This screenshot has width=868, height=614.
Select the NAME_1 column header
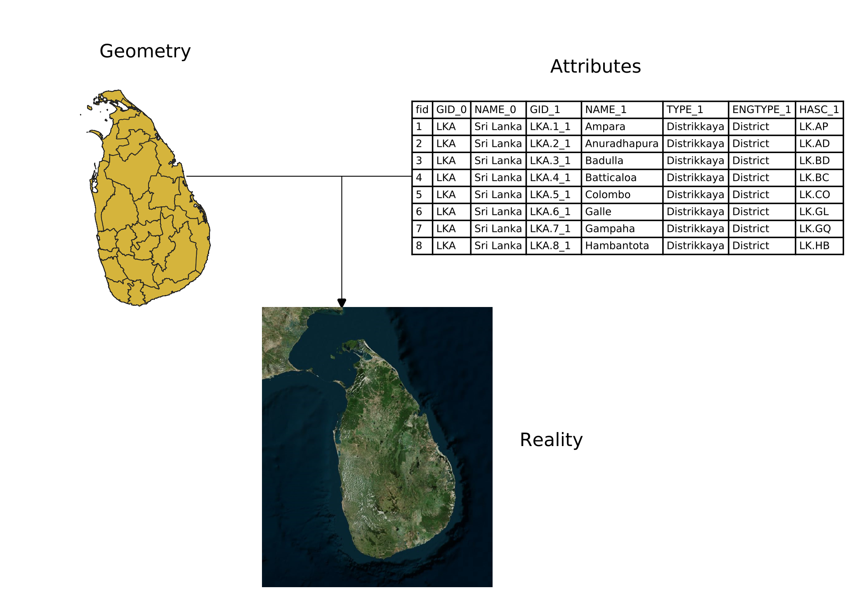tap(622, 110)
